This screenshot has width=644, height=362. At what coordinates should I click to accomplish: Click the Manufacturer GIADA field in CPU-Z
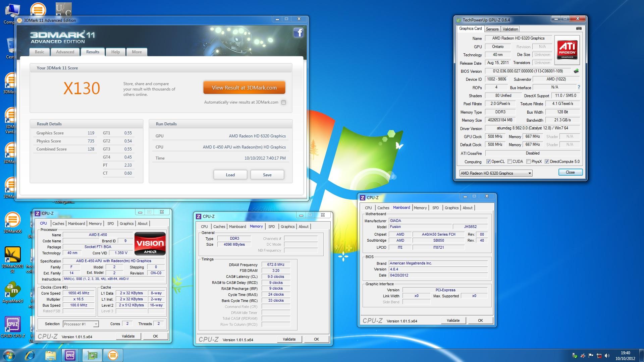pyautogui.click(x=438, y=221)
